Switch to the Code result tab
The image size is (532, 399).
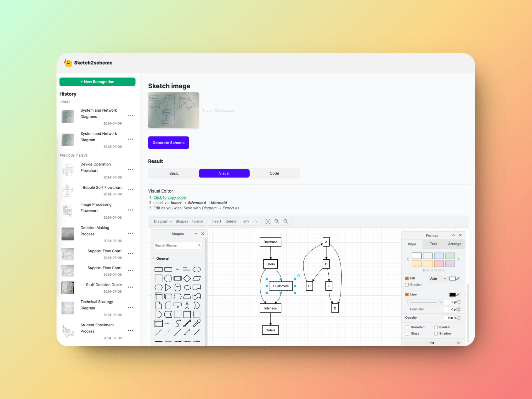pyautogui.click(x=274, y=173)
